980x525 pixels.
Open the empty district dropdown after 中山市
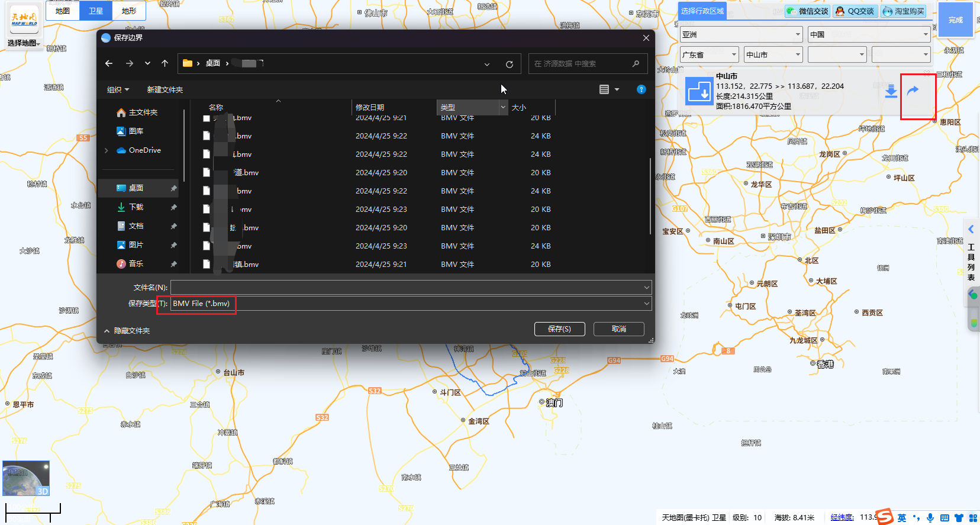[837, 54]
